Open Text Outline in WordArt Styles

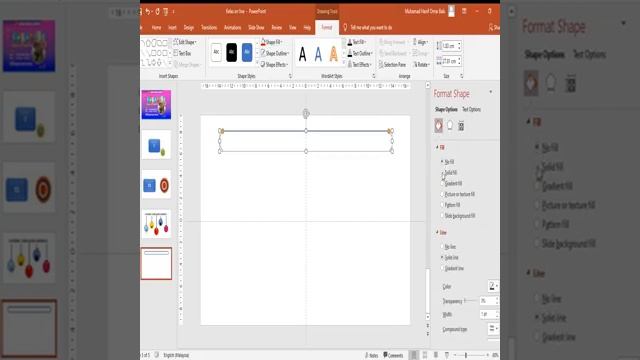pos(359,53)
